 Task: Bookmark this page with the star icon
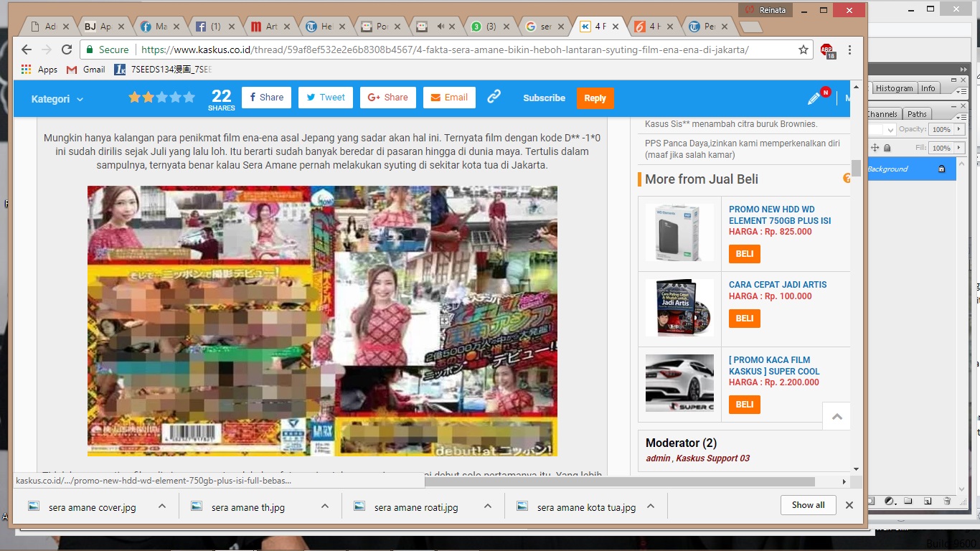click(804, 50)
